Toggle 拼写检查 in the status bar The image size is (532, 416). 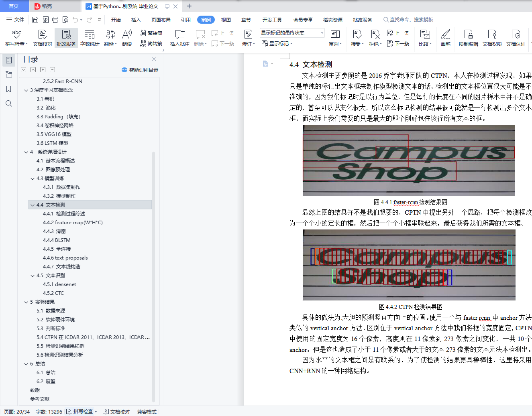point(82,412)
